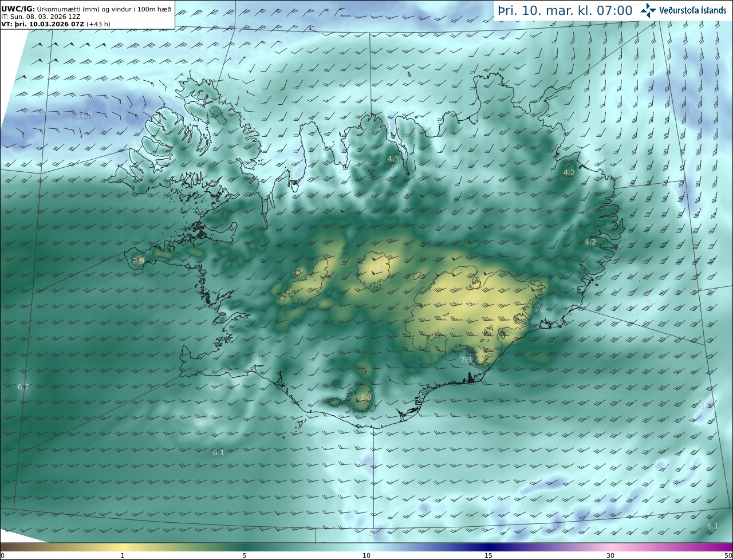Select the 7.3 value on the map
This screenshot has width=733, height=560.
point(466,360)
